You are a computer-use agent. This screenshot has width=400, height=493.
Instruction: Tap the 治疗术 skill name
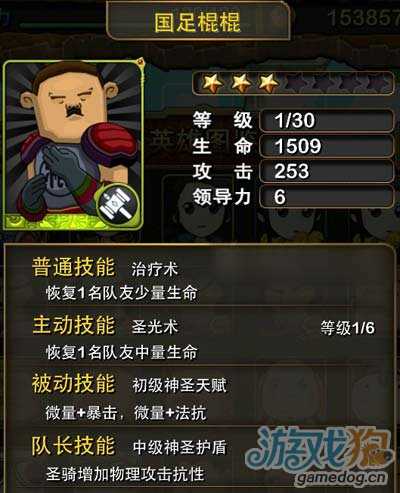[155, 269]
